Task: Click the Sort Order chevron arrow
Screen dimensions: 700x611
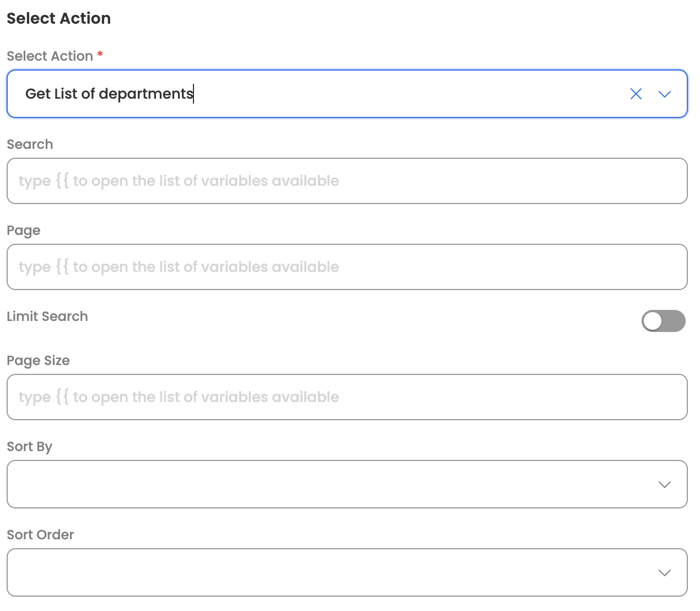Action: (x=665, y=573)
